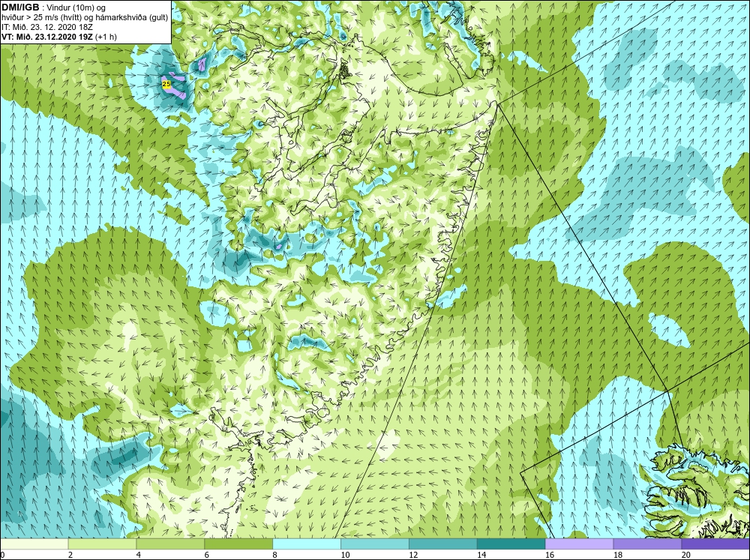The image size is (750, 560).
Task: Click the legend label 8
Action: pos(275,555)
